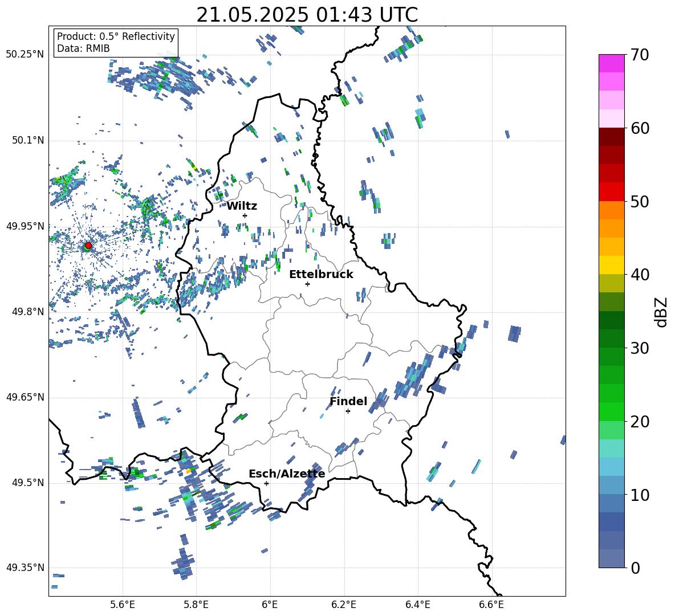Click the Esch/Alzette station cross marker
The image size is (675, 616).
click(x=266, y=483)
